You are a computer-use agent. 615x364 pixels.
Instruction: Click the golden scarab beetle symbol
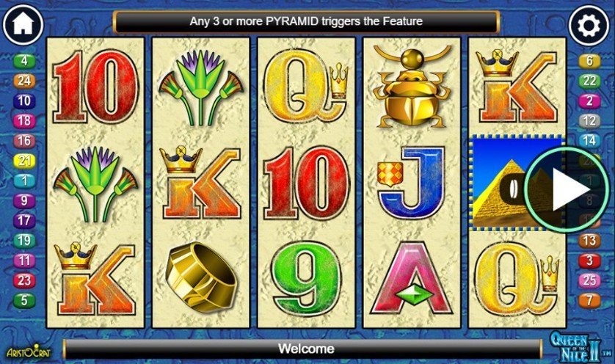point(412,87)
